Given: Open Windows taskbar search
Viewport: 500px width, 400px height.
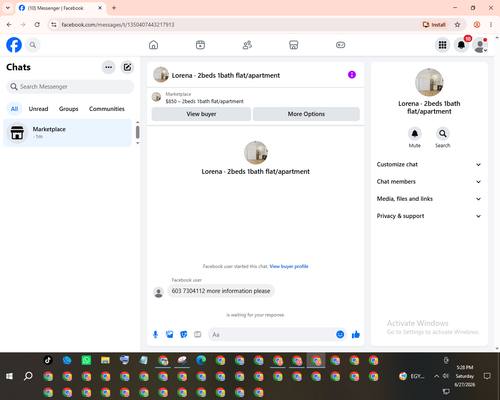Looking at the screenshot, I should [x=28, y=376].
